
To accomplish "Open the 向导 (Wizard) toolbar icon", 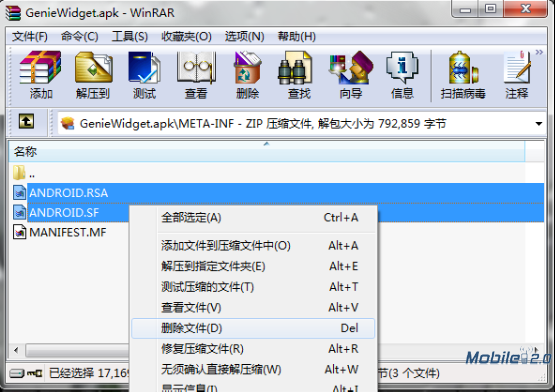I will tap(351, 67).
